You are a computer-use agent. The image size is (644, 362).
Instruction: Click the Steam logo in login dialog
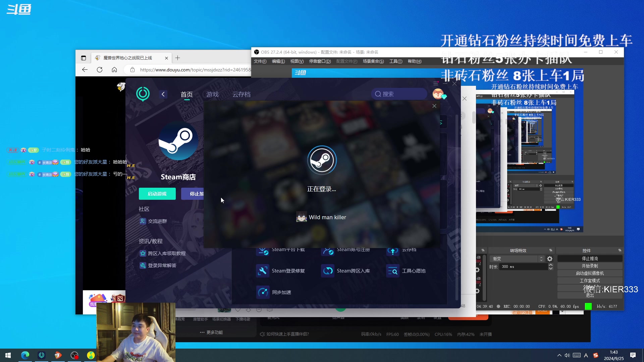point(322,160)
